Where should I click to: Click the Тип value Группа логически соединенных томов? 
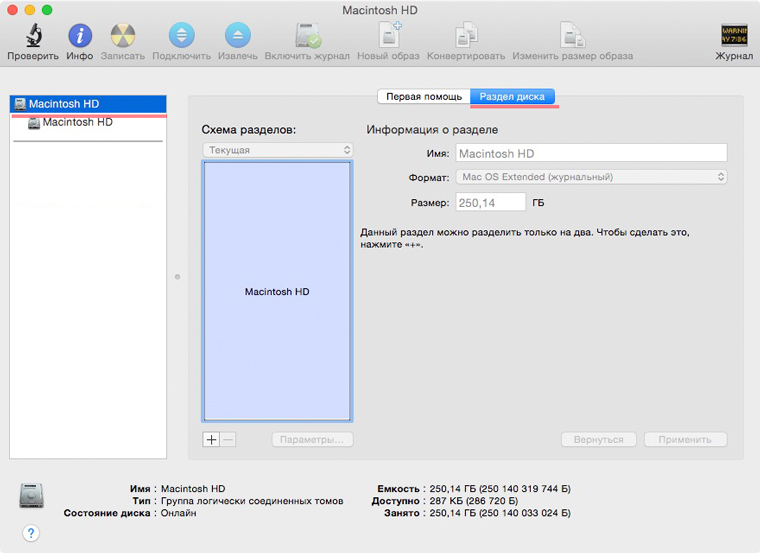pos(252,501)
